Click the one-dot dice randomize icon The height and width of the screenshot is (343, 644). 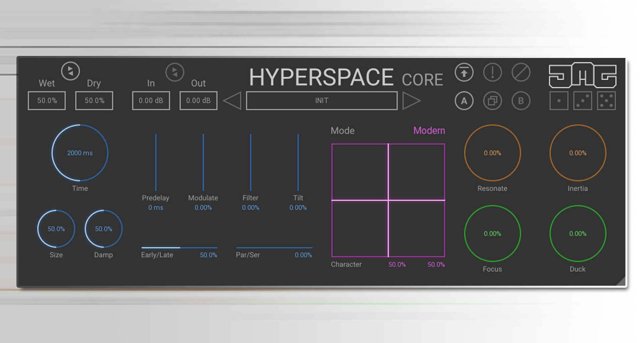click(559, 101)
